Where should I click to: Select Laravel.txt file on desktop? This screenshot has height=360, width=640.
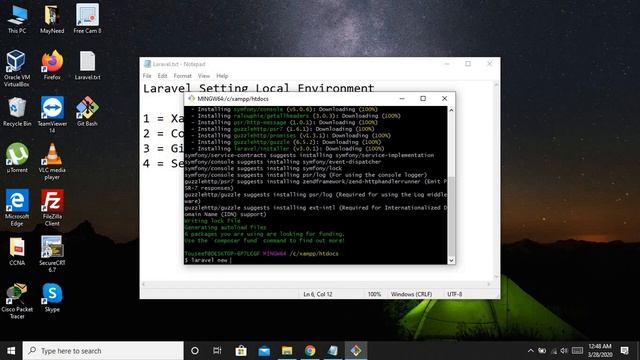coord(87,65)
